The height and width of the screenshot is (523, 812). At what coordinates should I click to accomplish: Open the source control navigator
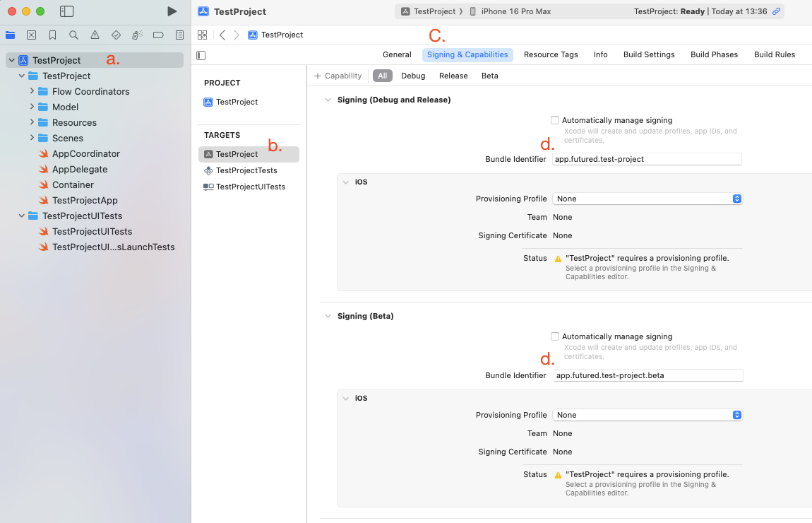click(x=31, y=35)
